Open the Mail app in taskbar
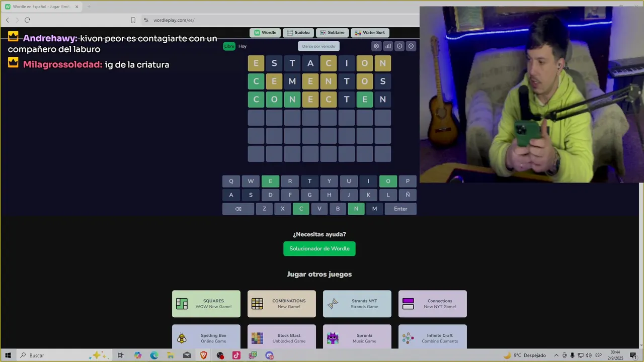The width and height of the screenshot is (644, 362). (x=187, y=355)
